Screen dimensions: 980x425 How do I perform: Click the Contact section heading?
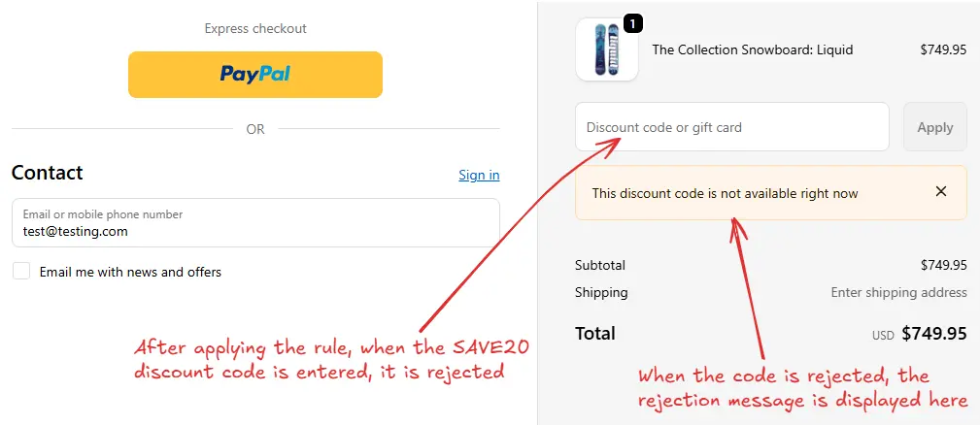48,173
